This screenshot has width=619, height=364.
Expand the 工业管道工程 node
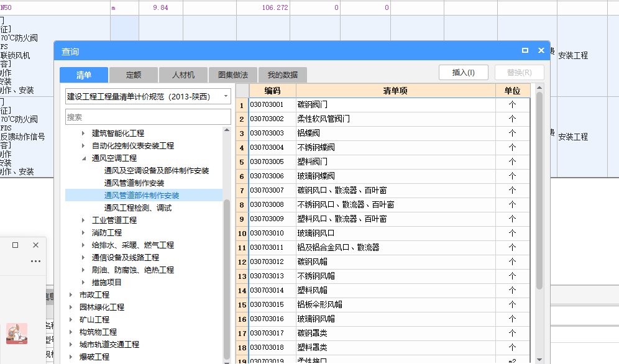pyautogui.click(x=83, y=220)
